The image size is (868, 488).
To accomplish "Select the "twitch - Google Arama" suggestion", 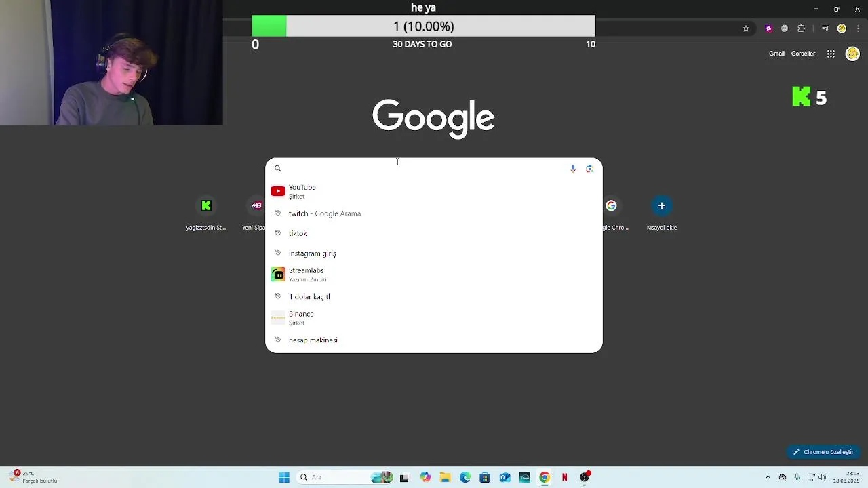I will click(x=433, y=213).
